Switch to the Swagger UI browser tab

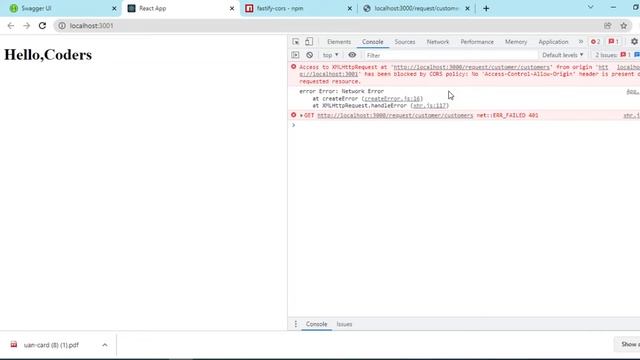(x=60, y=8)
